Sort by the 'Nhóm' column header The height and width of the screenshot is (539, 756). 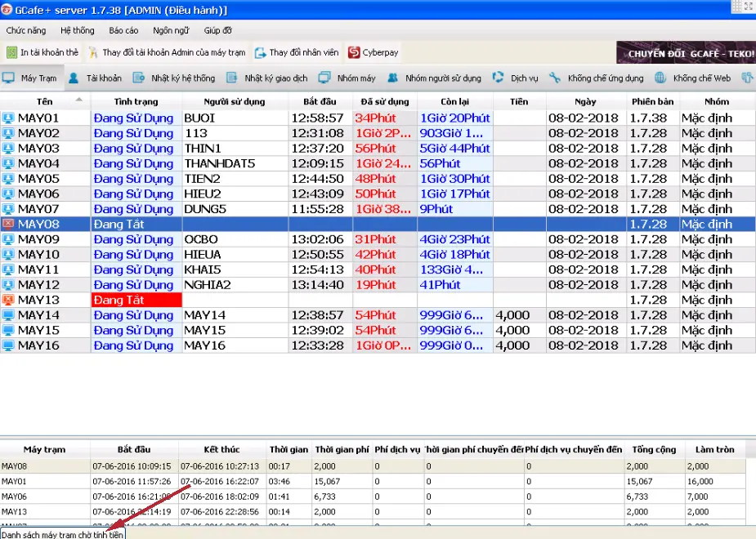click(717, 101)
